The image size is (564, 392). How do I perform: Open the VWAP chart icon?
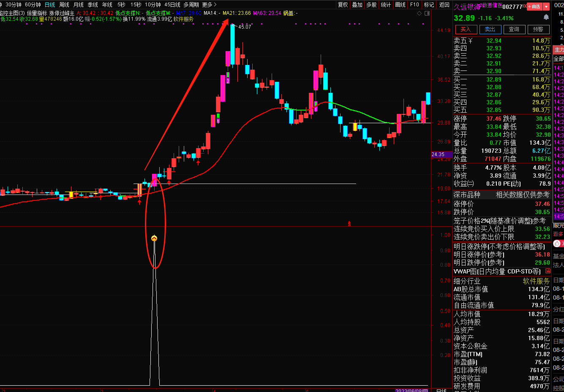click(x=548, y=271)
